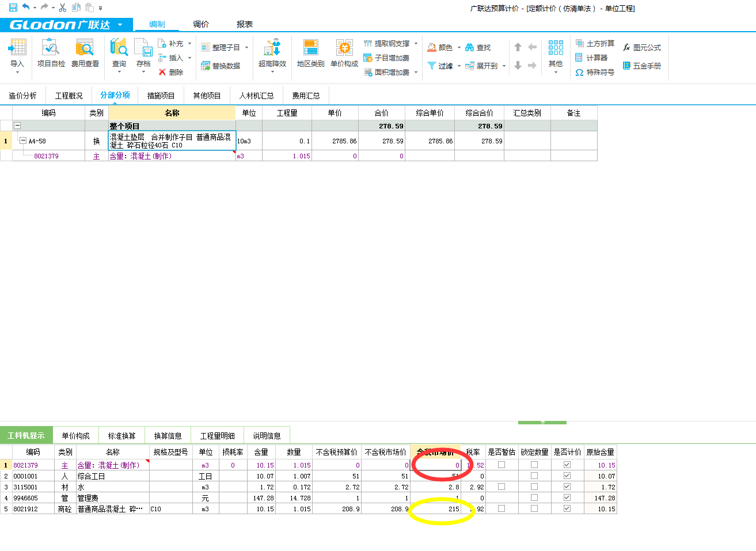Open the quick access toolbar customize dropdown
The height and width of the screenshot is (551, 756).
tap(100, 8)
